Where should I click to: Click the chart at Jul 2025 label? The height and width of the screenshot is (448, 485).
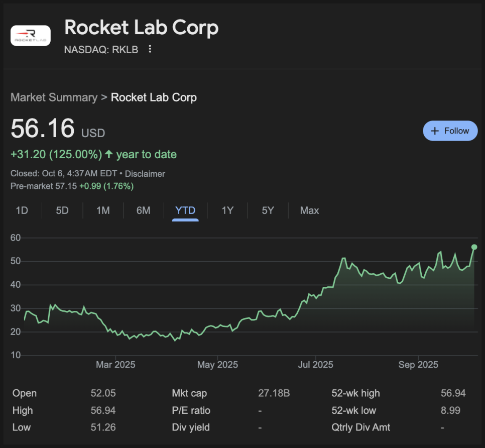click(x=316, y=365)
